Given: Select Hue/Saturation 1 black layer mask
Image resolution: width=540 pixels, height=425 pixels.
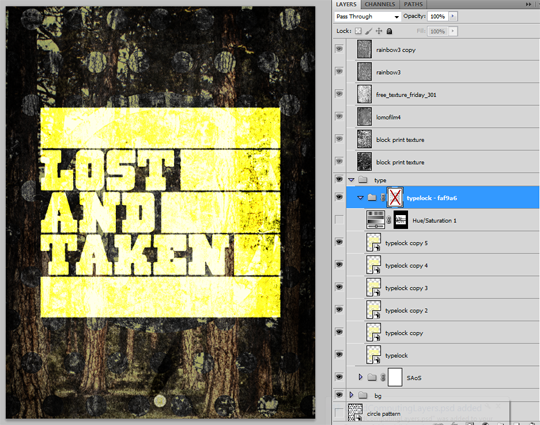Looking at the screenshot, I should [401, 220].
